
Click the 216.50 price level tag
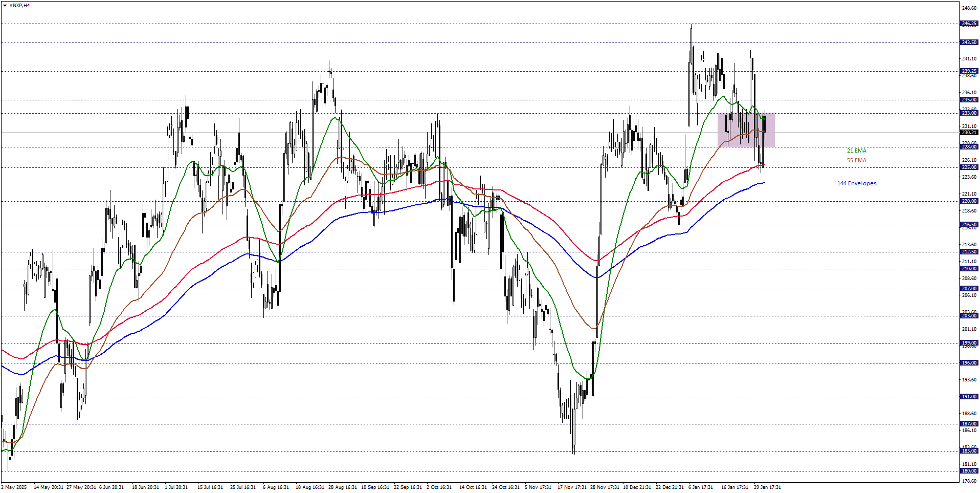tap(969, 225)
